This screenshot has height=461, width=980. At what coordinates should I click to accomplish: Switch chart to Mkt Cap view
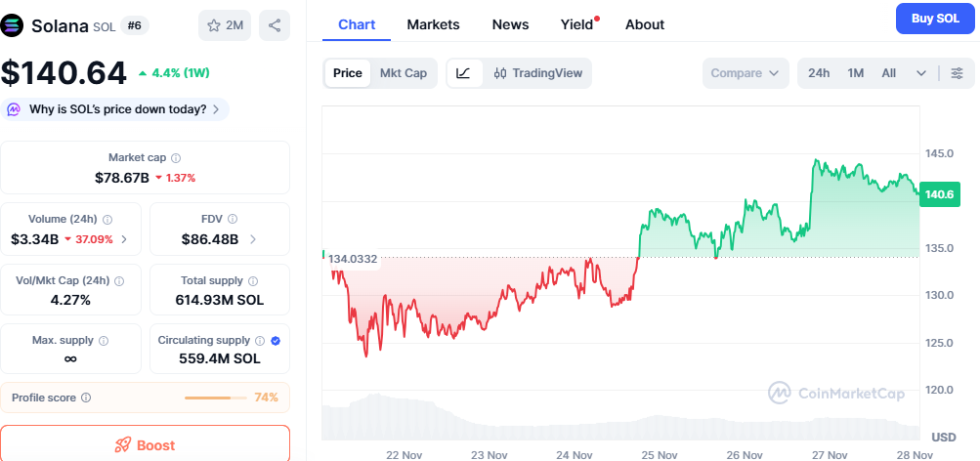(x=403, y=73)
